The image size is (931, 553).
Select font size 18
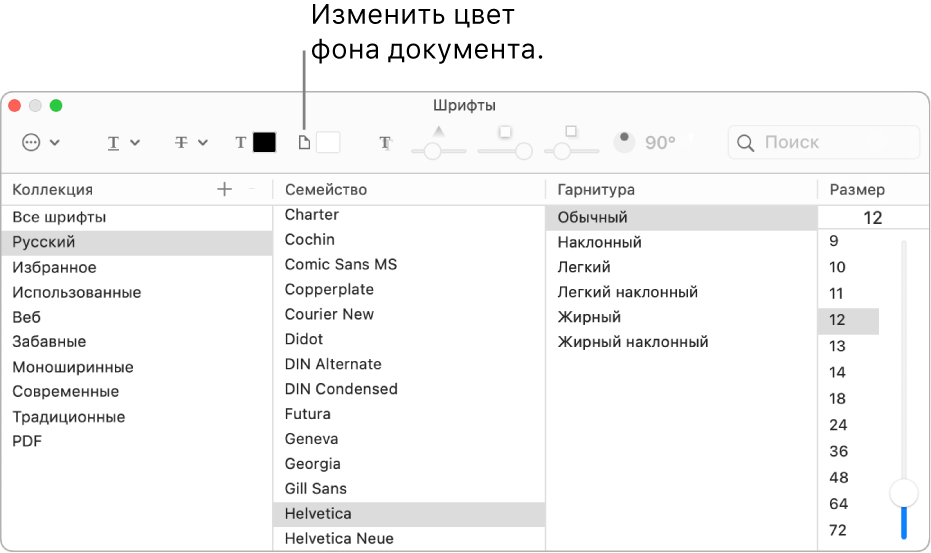point(848,399)
